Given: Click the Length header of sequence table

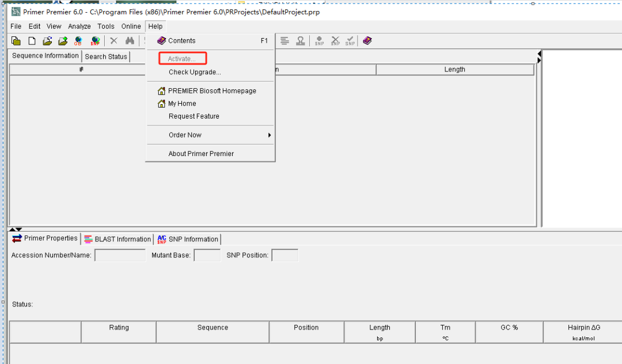Looking at the screenshot, I should (454, 69).
